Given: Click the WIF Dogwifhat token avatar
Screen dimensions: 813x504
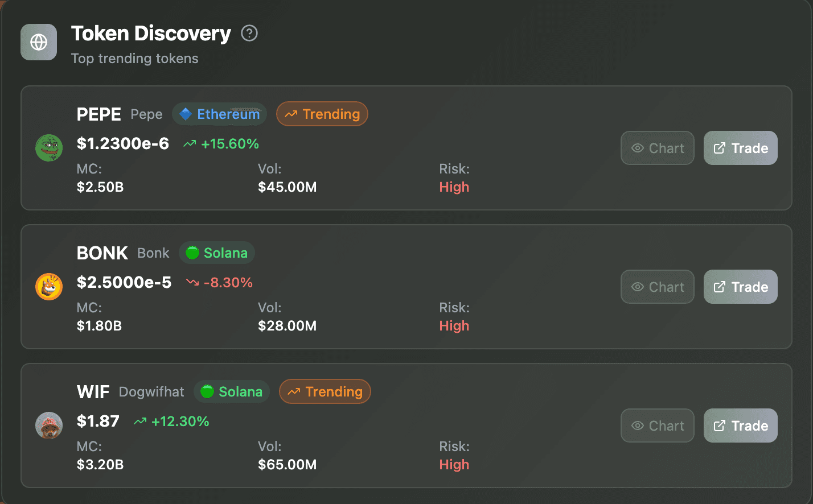Looking at the screenshot, I should pyautogui.click(x=49, y=425).
